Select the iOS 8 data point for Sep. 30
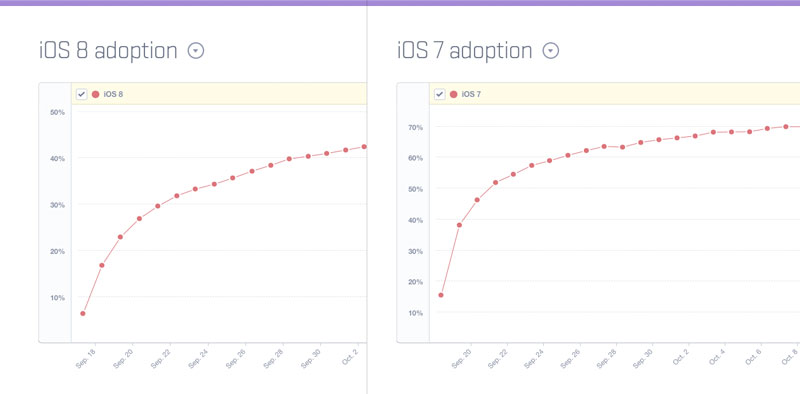800x394 pixels. pyautogui.click(x=327, y=153)
